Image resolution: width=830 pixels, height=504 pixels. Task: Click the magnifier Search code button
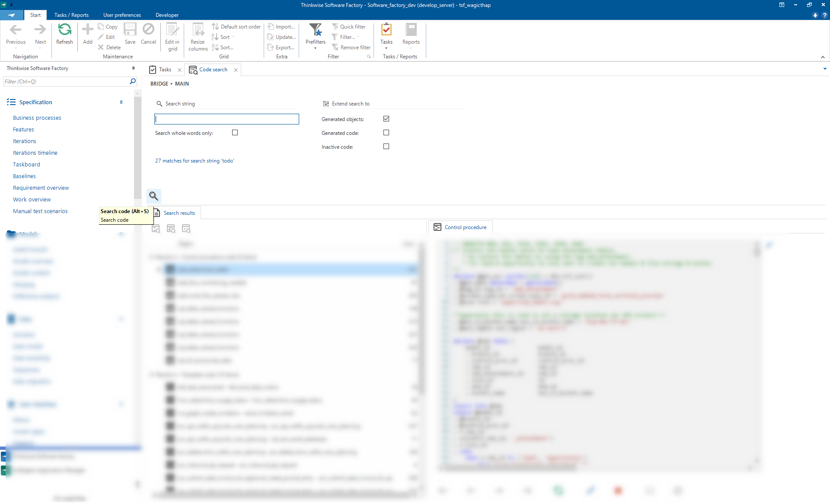tap(154, 196)
